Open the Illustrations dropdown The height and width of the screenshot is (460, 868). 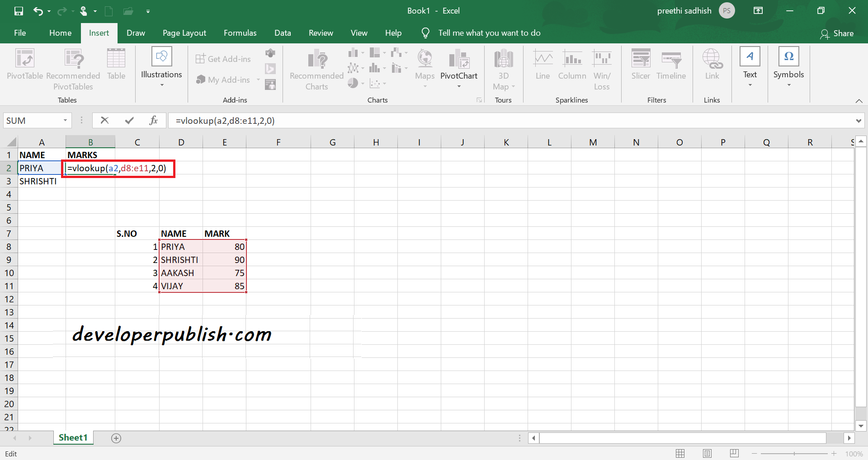tap(161, 68)
